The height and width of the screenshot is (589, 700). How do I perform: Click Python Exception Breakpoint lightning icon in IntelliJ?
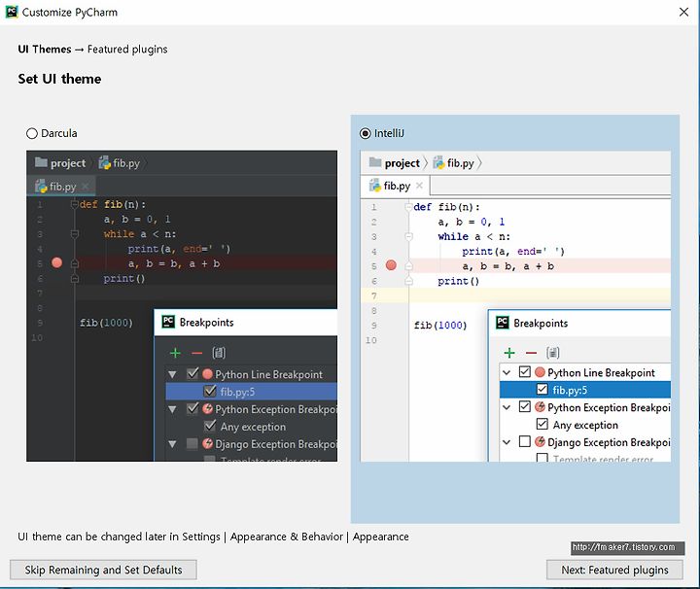click(x=540, y=407)
